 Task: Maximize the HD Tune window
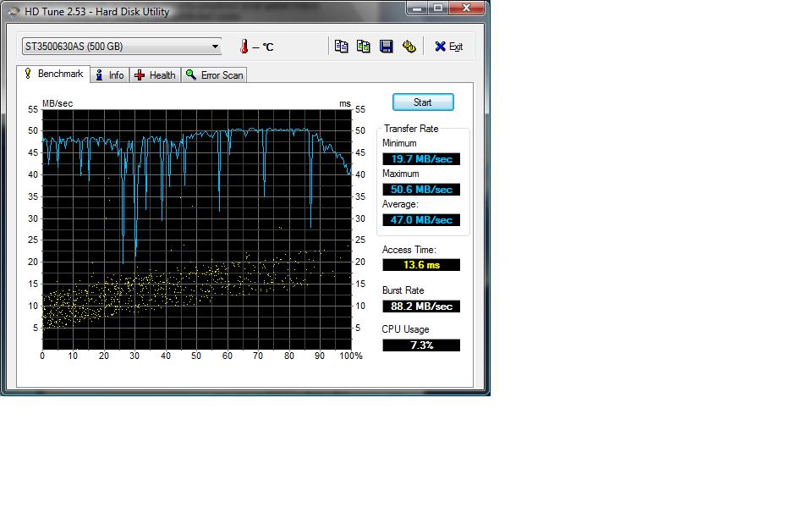[x=438, y=8]
